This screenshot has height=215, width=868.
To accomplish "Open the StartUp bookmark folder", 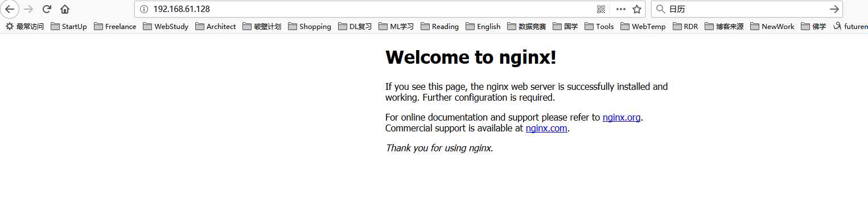I will (69, 26).
